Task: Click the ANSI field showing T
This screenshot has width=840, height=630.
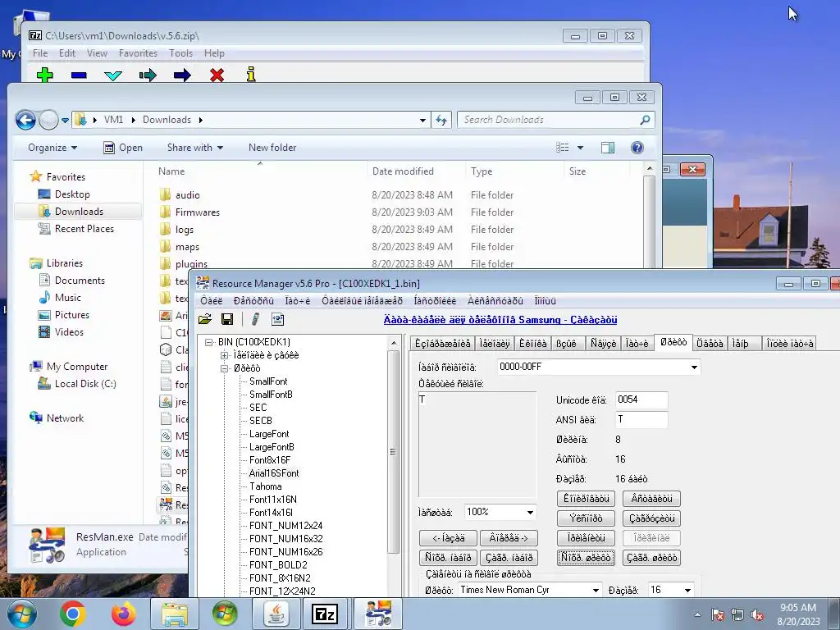Action: 641,419
